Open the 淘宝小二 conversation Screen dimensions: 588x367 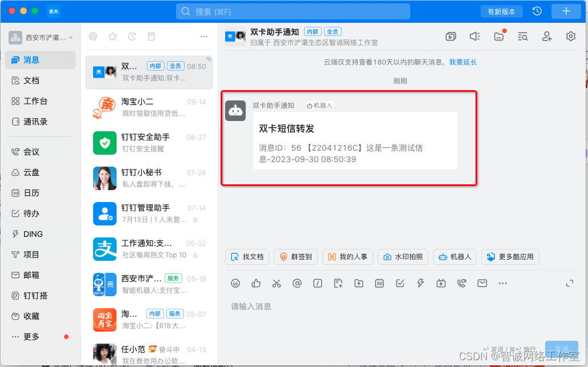pyautogui.click(x=149, y=107)
